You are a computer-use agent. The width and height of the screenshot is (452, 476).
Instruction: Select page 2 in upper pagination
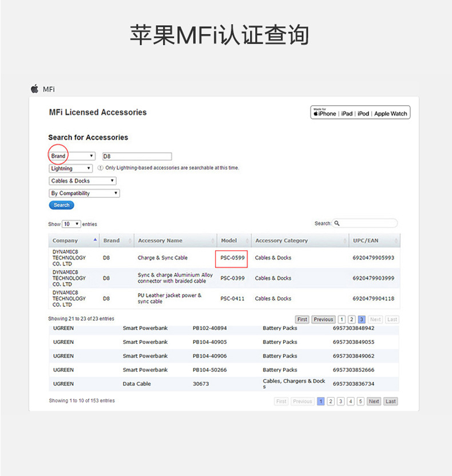(351, 319)
